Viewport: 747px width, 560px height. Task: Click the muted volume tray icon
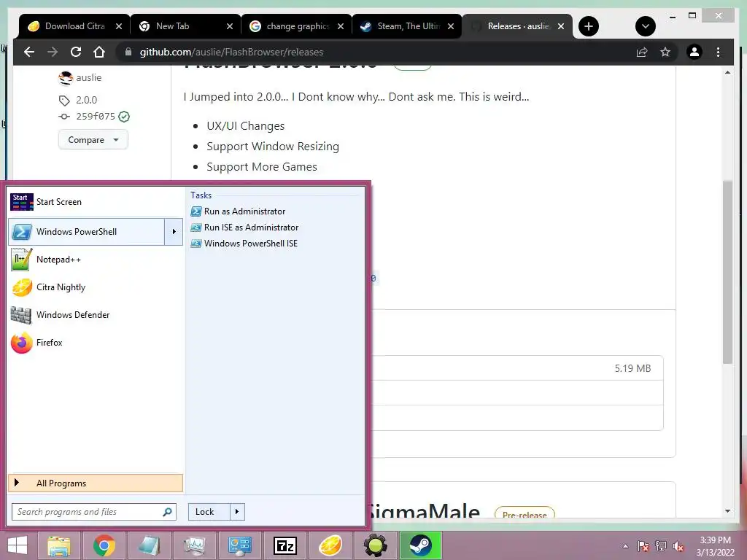tap(678, 546)
